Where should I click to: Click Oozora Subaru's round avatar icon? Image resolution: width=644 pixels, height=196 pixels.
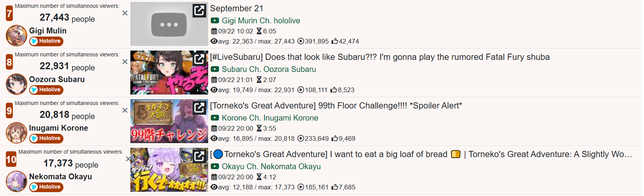pyautogui.click(x=16, y=84)
